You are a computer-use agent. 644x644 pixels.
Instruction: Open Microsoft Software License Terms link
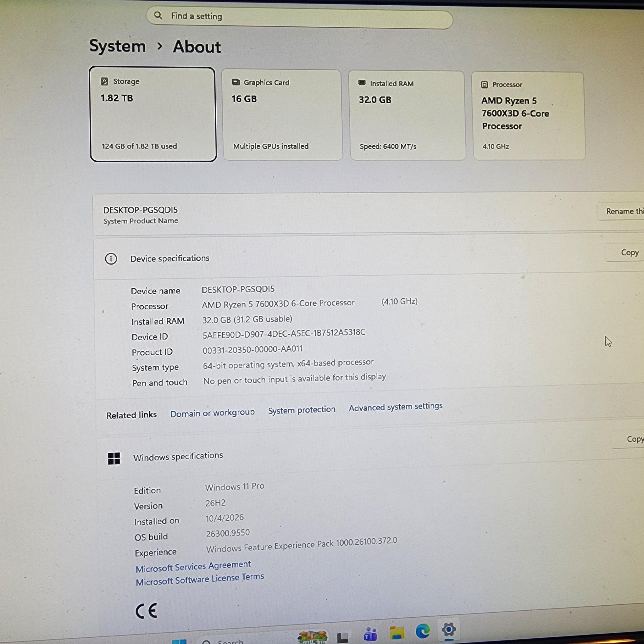pos(200,579)
